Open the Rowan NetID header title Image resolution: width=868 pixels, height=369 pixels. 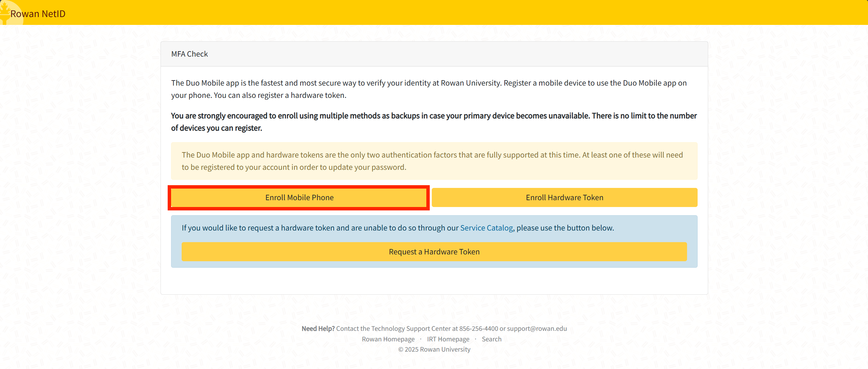(38, 14)
